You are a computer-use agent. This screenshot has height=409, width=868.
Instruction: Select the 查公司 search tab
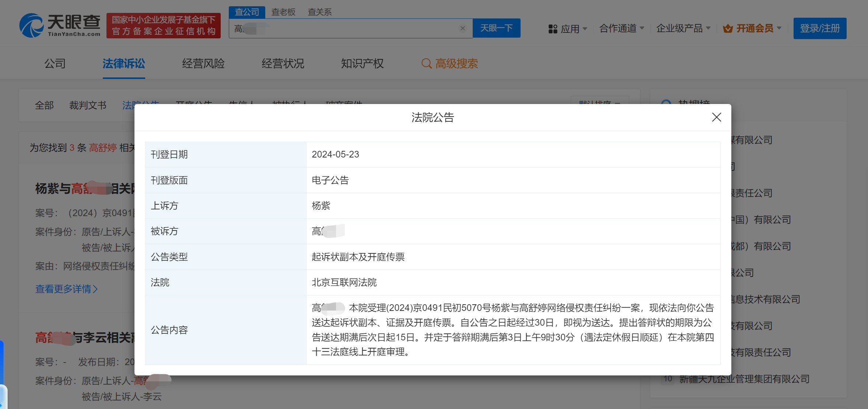pos(247,12)
